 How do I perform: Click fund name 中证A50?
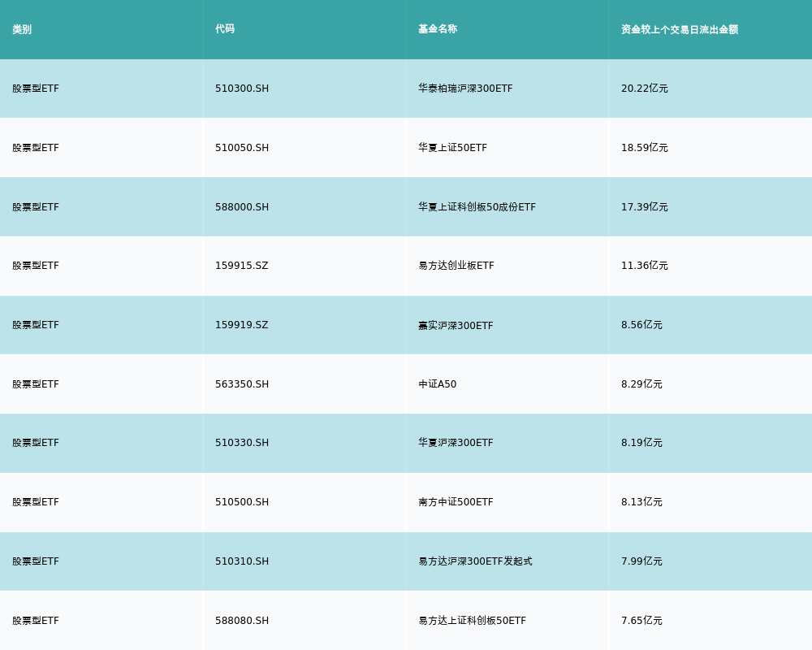point(437,384)
